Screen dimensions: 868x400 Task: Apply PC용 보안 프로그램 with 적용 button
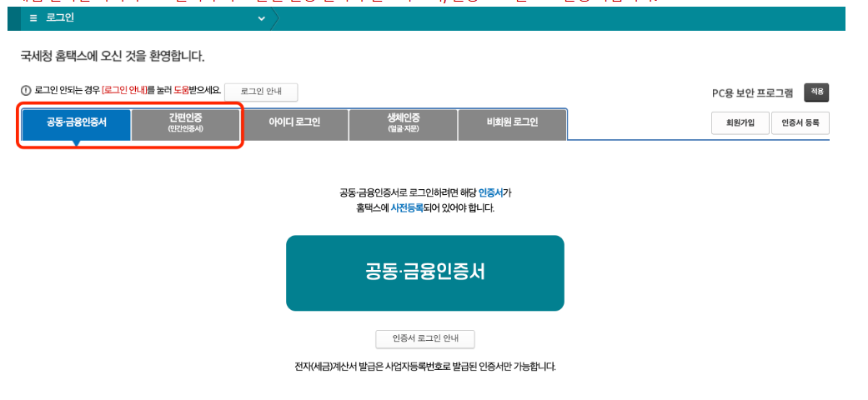point(816,92)
